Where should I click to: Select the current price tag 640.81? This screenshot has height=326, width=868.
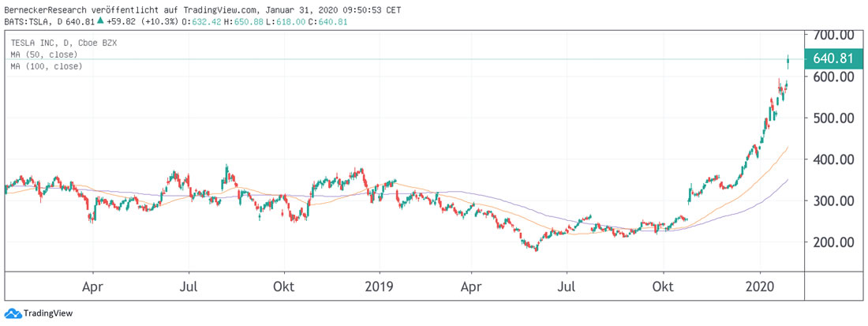(x=832, y=58)
